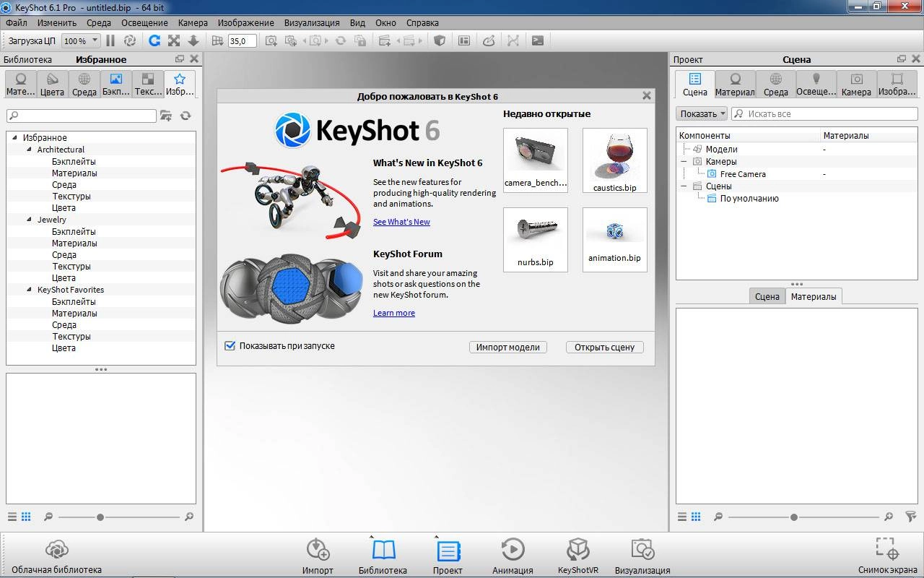
Task: Uncheck Показывать при запуске checkbox
Action: [x=230, y=346]
